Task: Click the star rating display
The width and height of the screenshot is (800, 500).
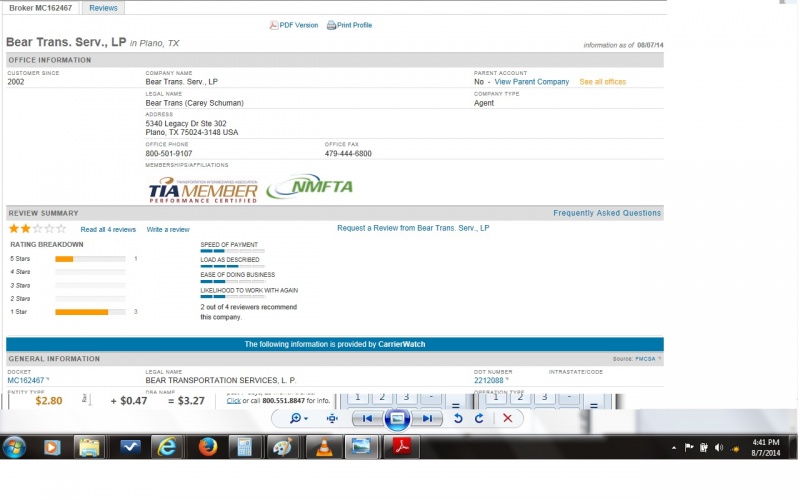Action: point(38,229)
